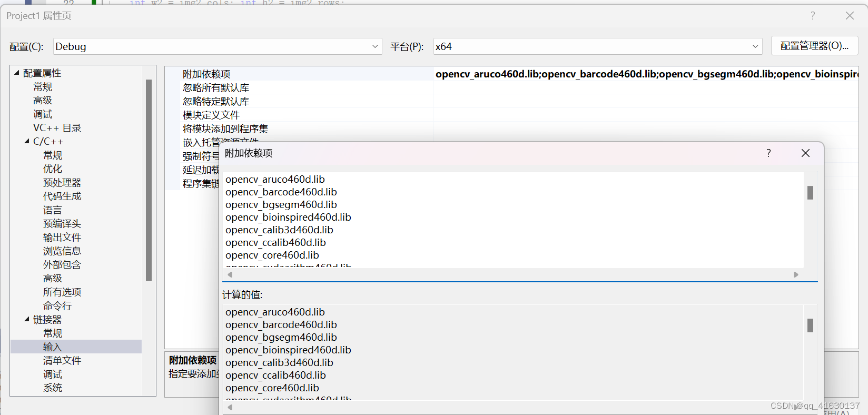868x415 pixels.
Task: Click the 配置管理器(O)... button
Action: pos(814,46)
